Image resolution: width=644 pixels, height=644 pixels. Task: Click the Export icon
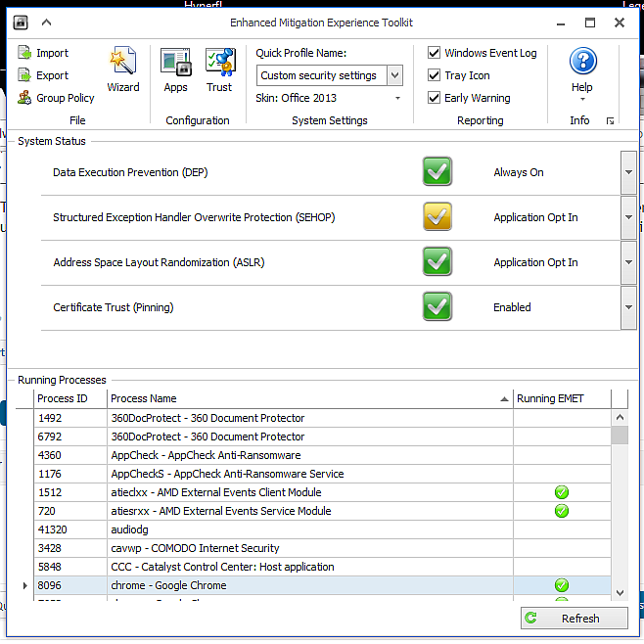(x=24, y=75)
